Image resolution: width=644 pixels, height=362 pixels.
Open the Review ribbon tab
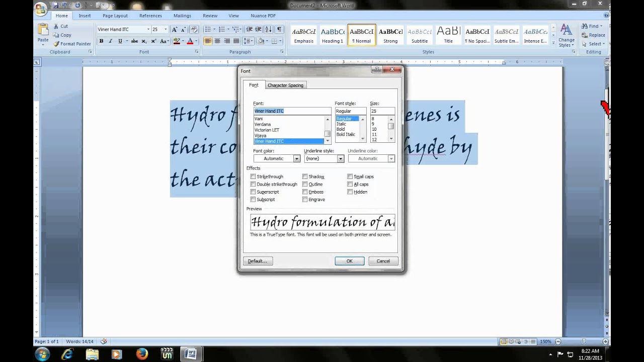point(210,16)
